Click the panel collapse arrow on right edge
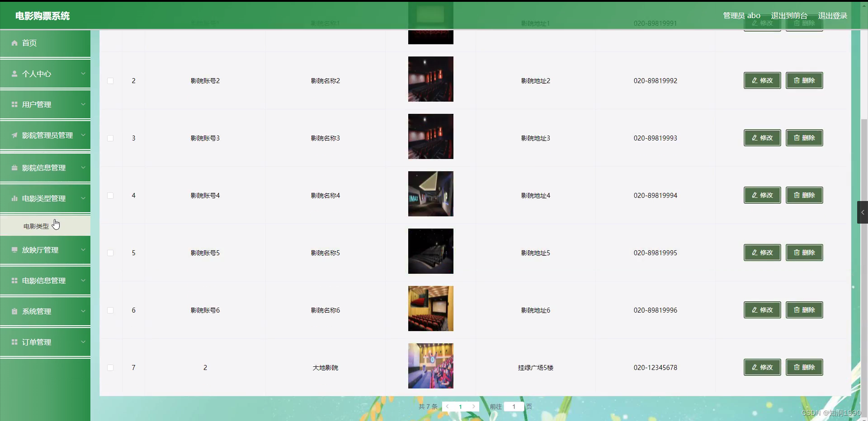This screenshot has height=421, width=868. [863, 212]
